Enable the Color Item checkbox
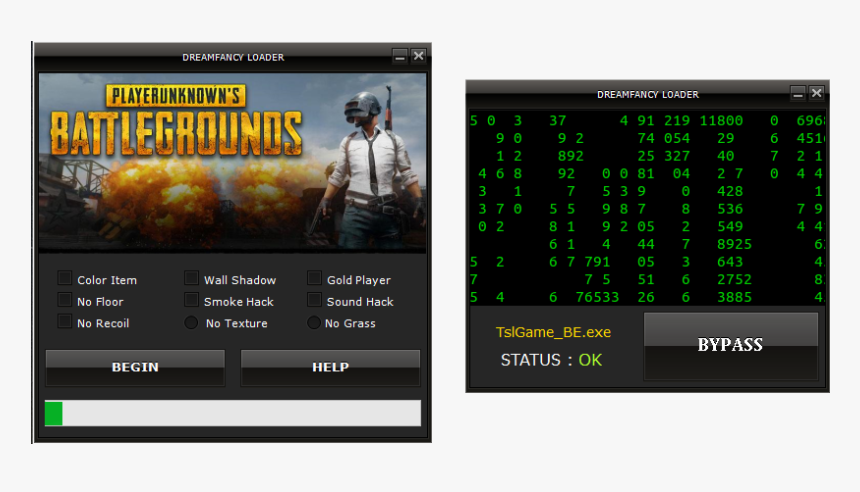Viewport: 860px width, 492px height. pyautogui.click(x=65, y=278)
